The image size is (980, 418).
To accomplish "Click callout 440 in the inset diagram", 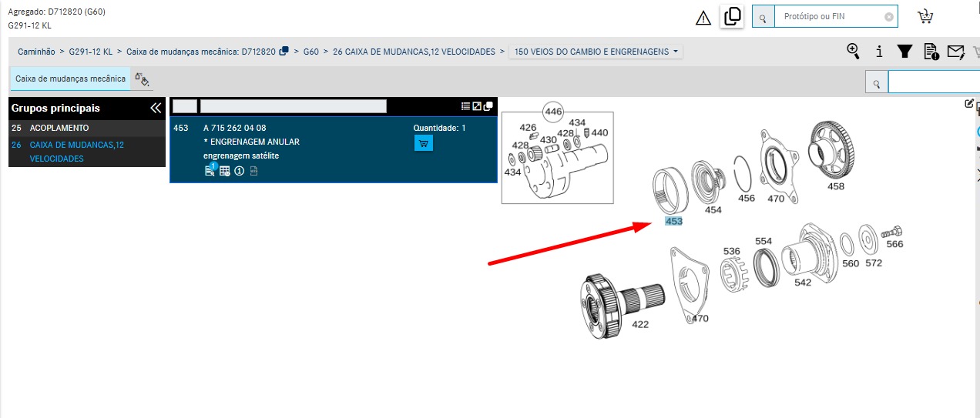I will pyautogui.click(x=599, y=132).
